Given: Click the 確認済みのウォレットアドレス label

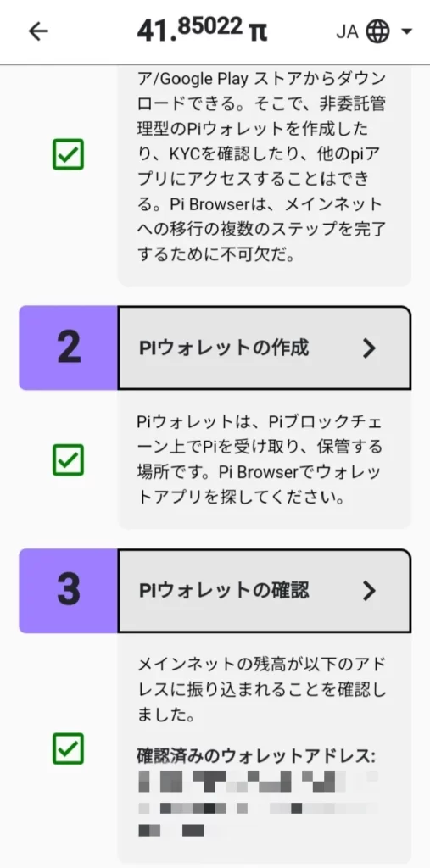Looking at the screenshot, I should [x=256, y=755].
